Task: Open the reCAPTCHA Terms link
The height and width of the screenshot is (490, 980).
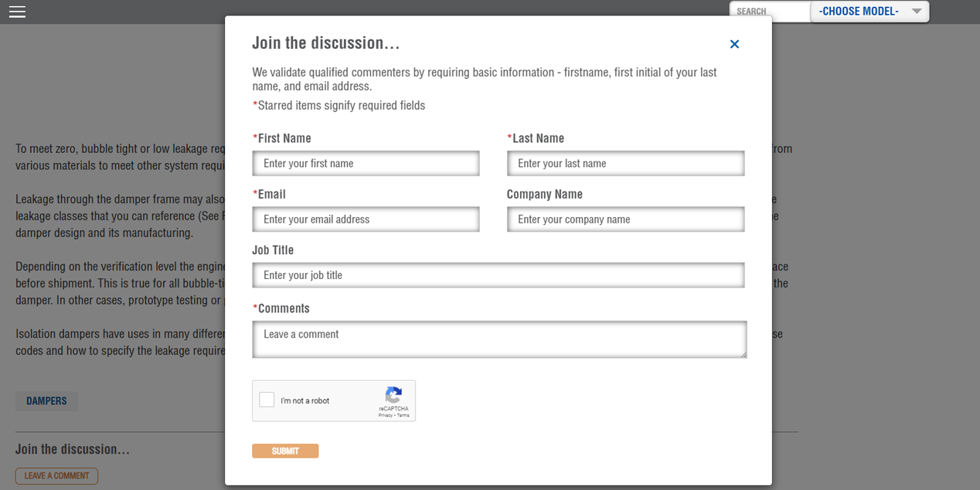Action: pos(403,416)
